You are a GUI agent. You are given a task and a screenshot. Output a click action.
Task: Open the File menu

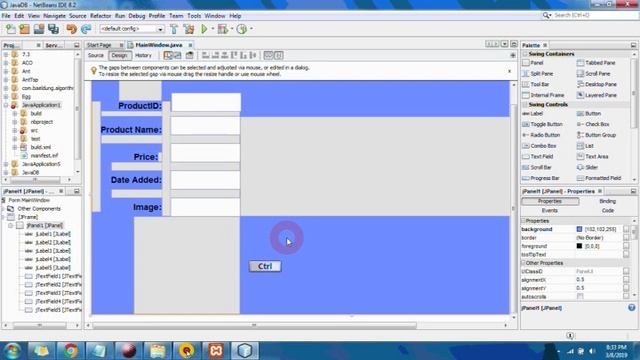tap(6, 16)
